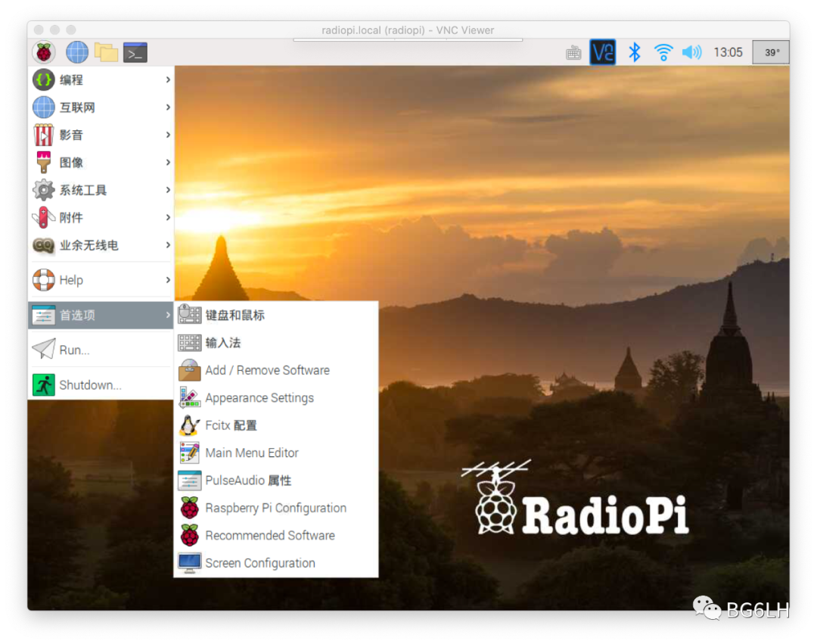Click the Fcitx penguin icon

(x=190, y=425)
